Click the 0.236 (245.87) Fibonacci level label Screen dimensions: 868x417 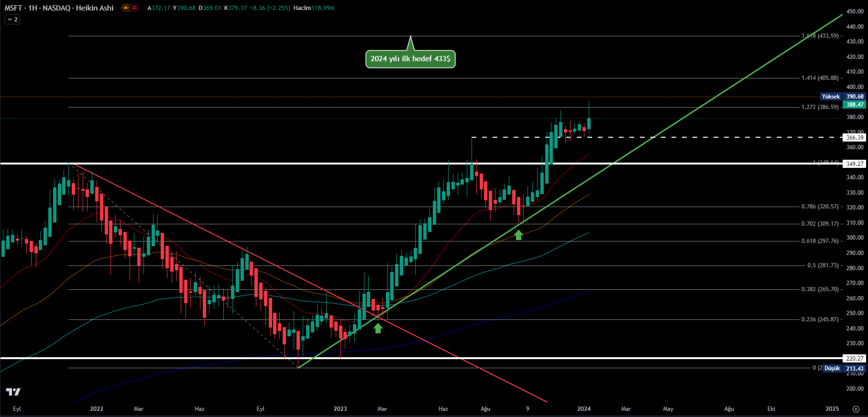click(x=820, y=319)
